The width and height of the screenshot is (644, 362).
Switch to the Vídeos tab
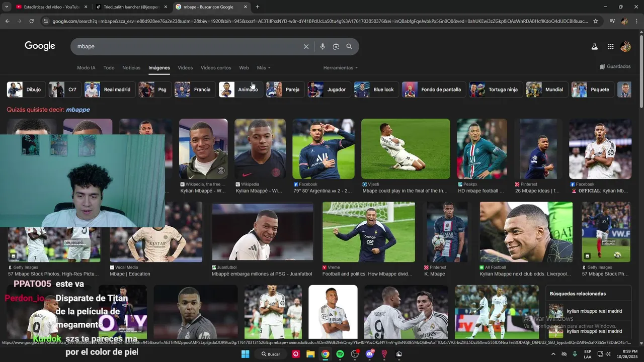[185, 68]
